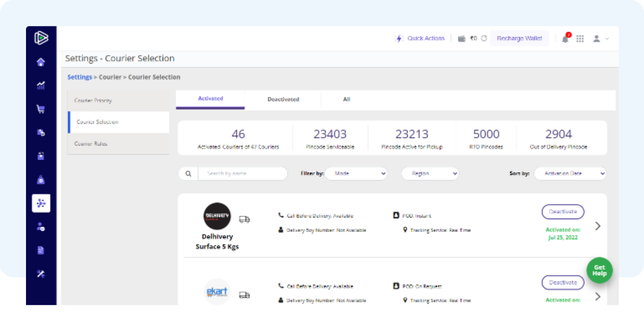This screenshot has height=328, width=644.
Task: Focus the Search by name field
Action: (242, 173)
